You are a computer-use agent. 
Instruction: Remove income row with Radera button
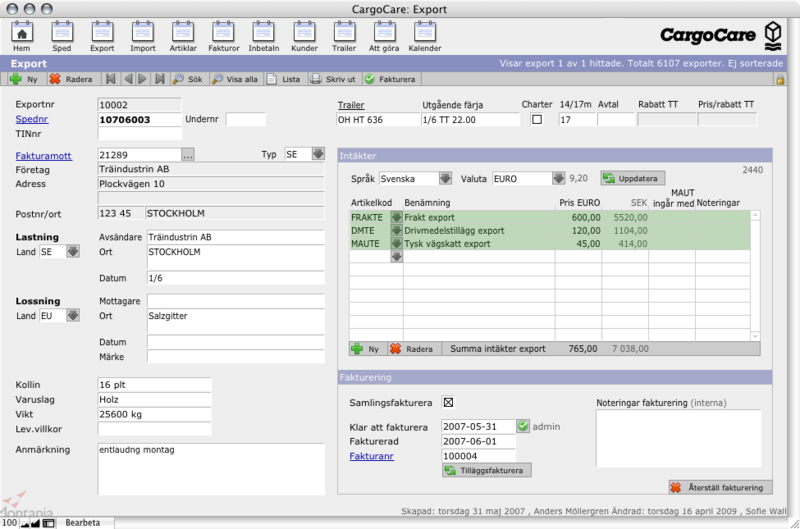pos(412,349)
